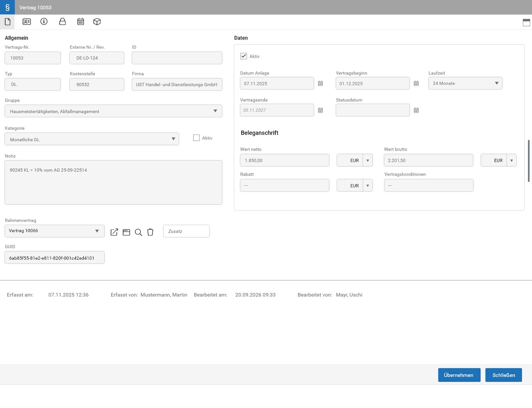Click the Wert brutto field 2.201,50

coord(428,160)
